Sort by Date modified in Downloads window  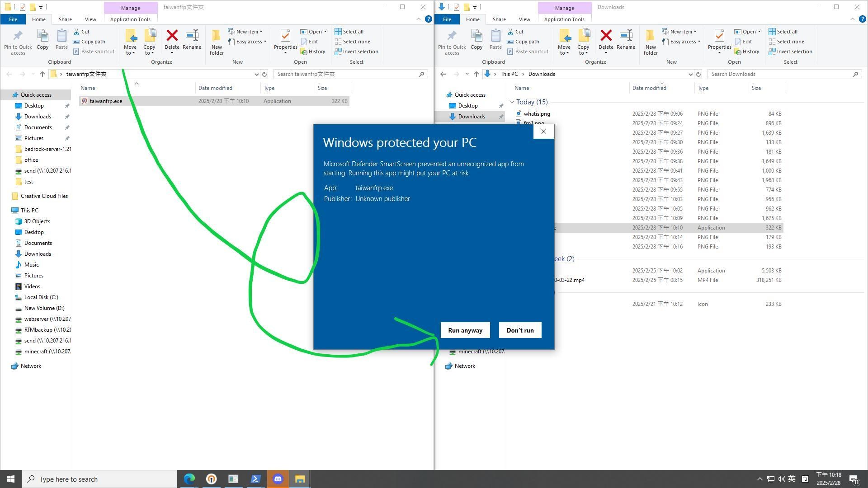coord(649,88)
